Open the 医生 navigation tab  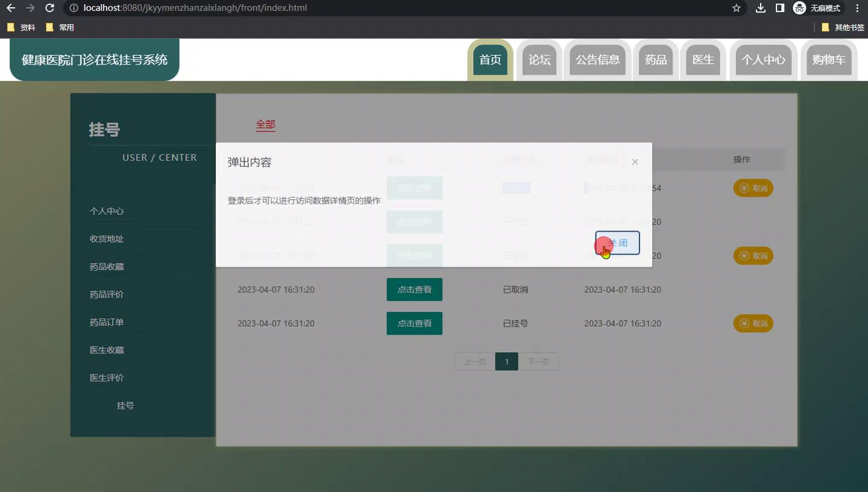[x=703, y=60]
